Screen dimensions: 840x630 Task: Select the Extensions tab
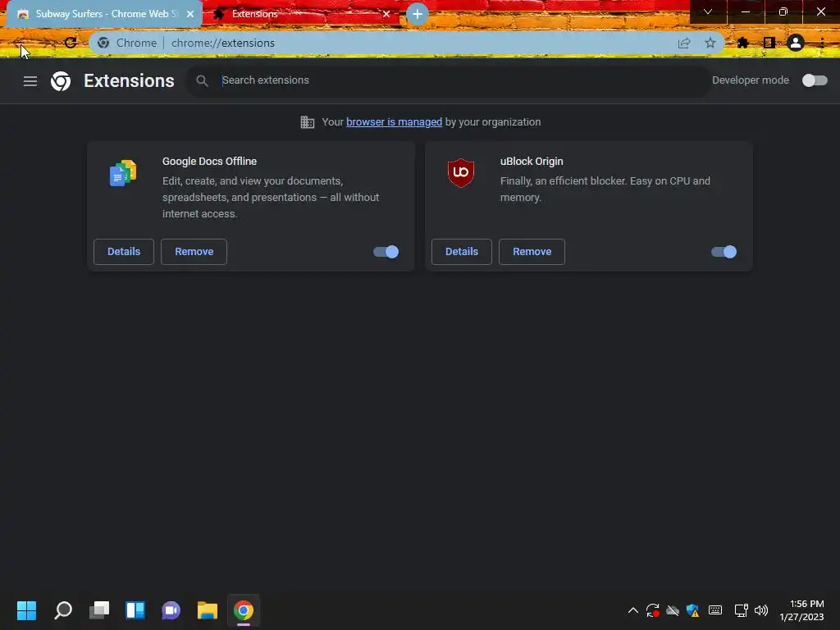(300, 14)
